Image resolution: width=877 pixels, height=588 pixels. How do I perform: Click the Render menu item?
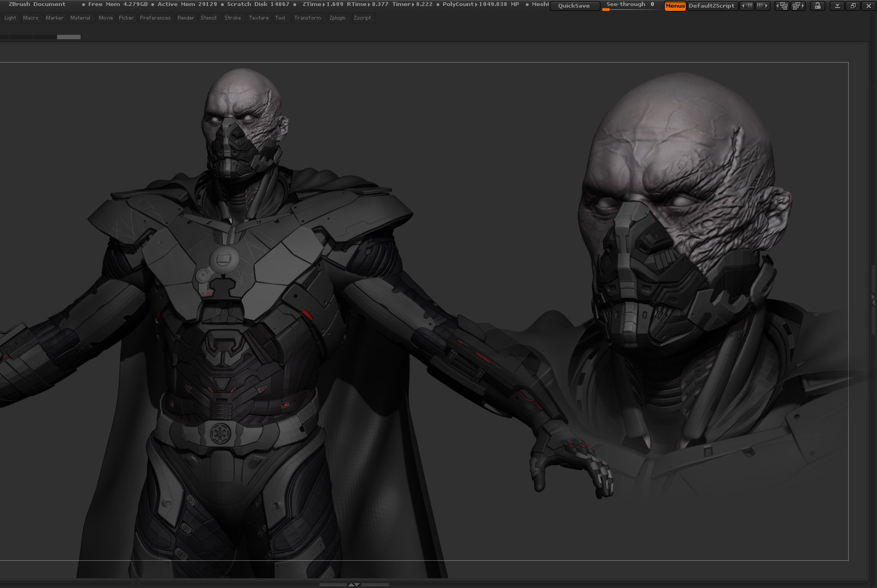pos(186,17)
